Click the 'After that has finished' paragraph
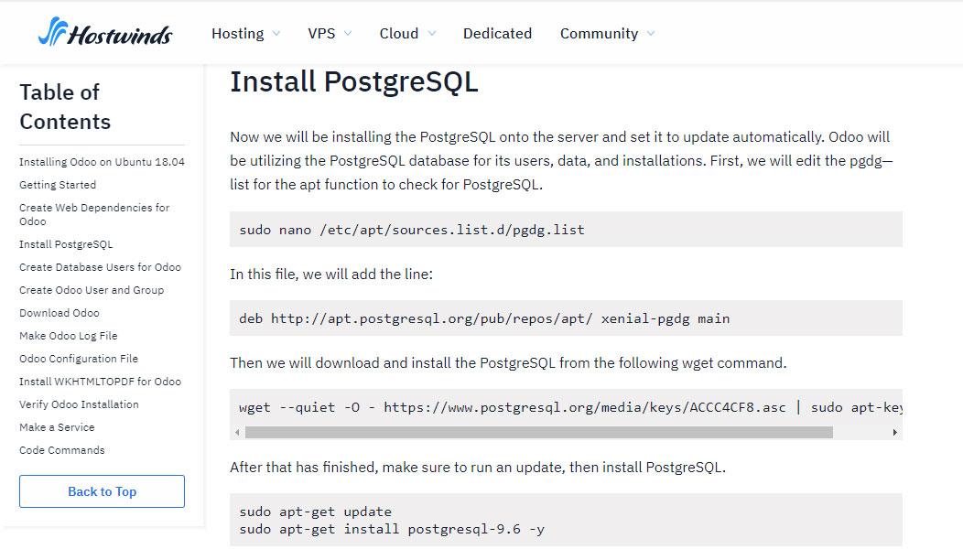This screenshot has height=560, width=963. pos(478,468)
